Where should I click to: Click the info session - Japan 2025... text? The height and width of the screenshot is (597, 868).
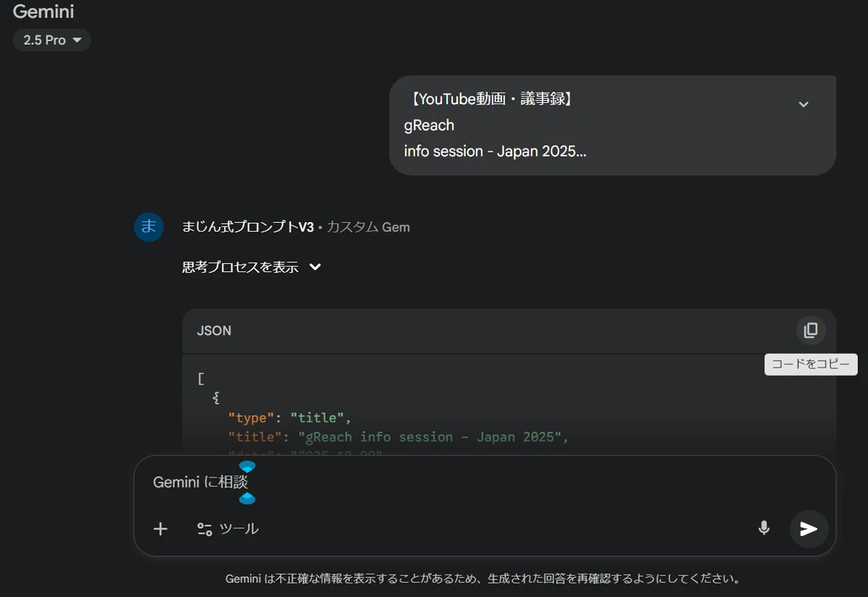(495, 151)
